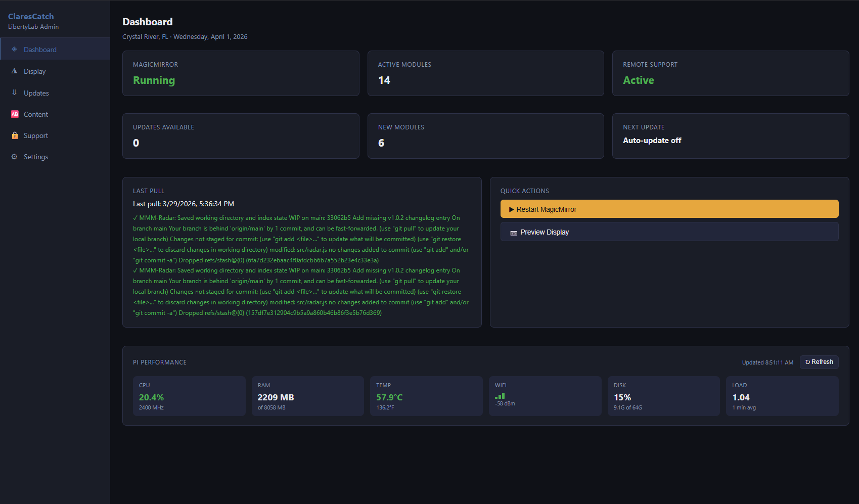Click the CPU 20.4% performance card
The height and width of the screenshot is (504, 859).
(x=189, y=396)
